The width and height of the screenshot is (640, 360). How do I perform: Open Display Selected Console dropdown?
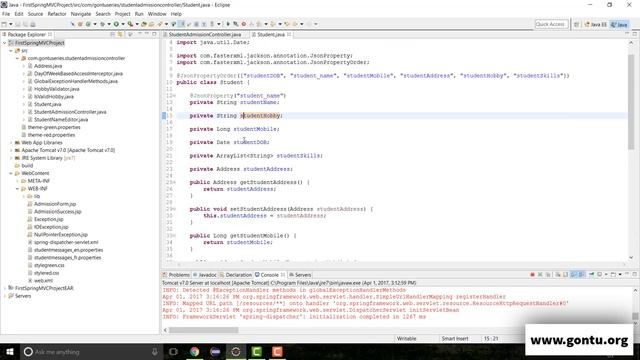[606, 274]
